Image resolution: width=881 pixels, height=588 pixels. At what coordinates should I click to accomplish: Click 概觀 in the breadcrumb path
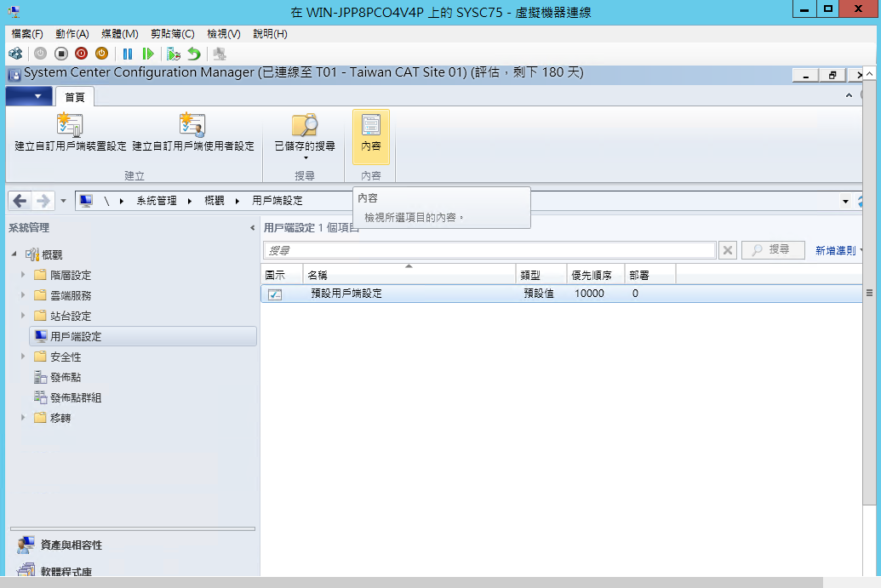coord(214,201)
